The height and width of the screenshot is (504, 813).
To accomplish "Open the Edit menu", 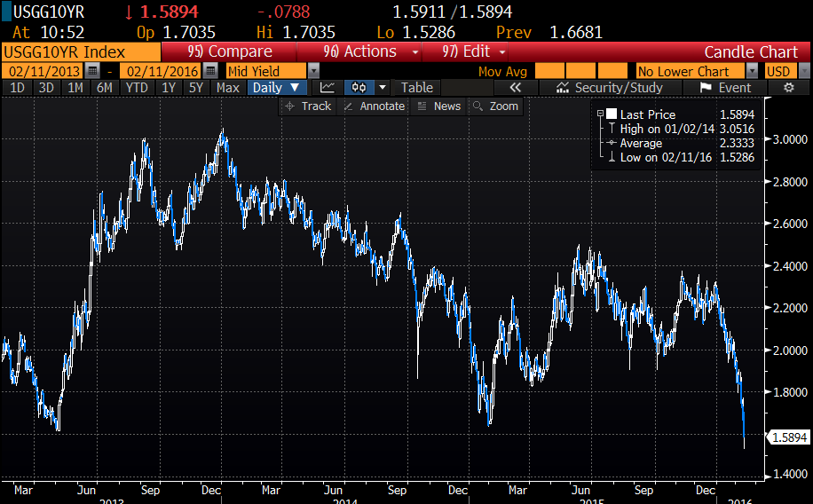I will (x=470, y=51).
